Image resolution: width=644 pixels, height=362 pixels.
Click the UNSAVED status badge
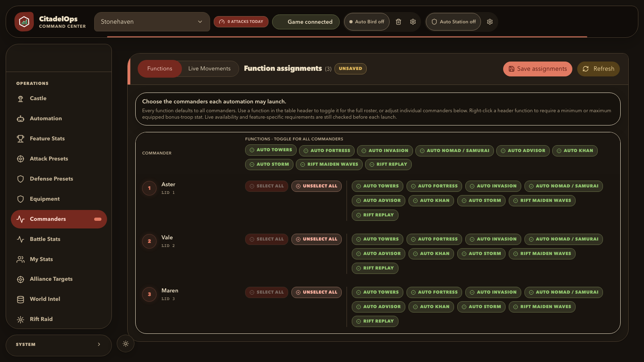351,69
